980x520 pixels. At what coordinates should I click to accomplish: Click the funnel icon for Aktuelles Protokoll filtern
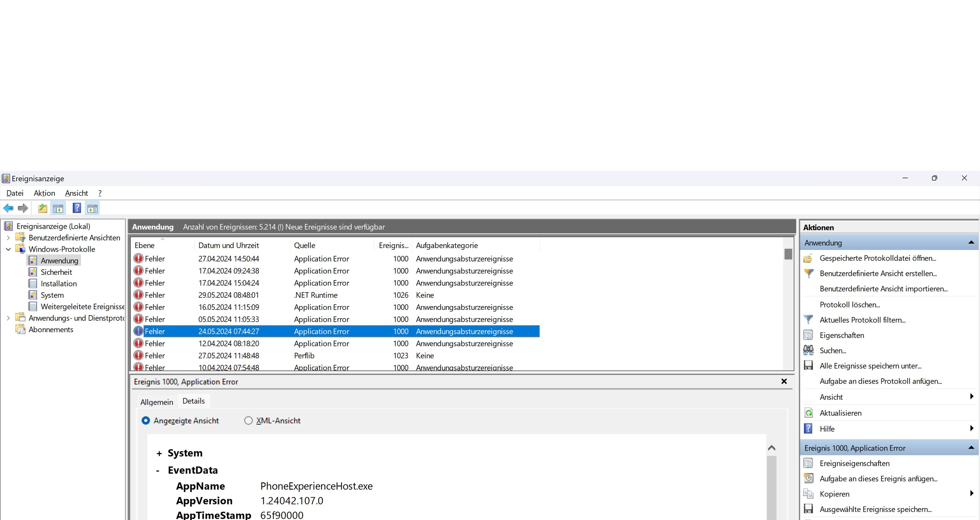[x=808, y=320]
